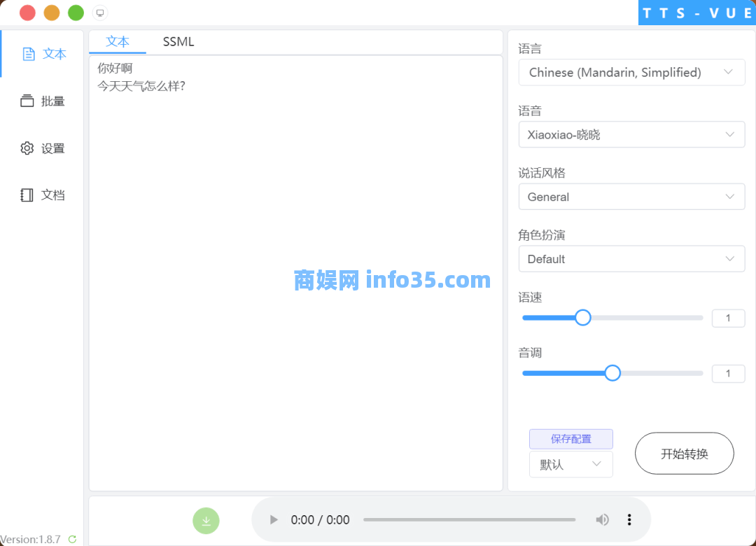
Task: Expand the 语音 voice dropdown showing Xiaoxiao
Action: pos(631,134)
